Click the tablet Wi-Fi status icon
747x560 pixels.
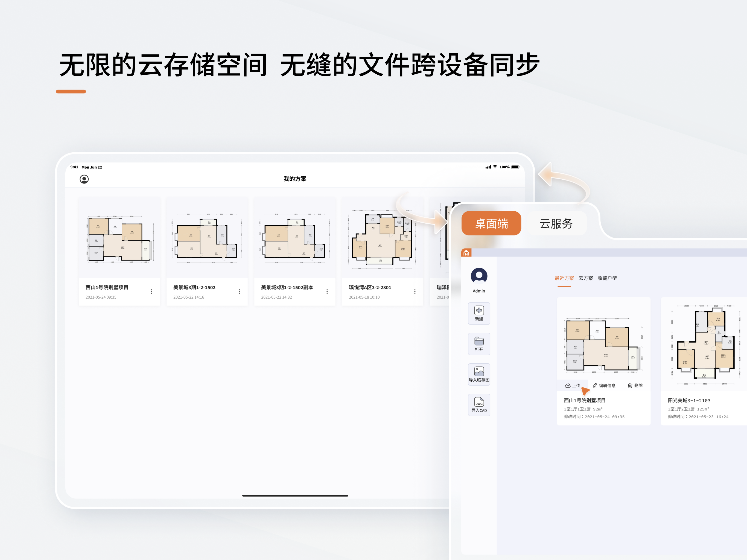pyautogui.click(x=495, y=167)
